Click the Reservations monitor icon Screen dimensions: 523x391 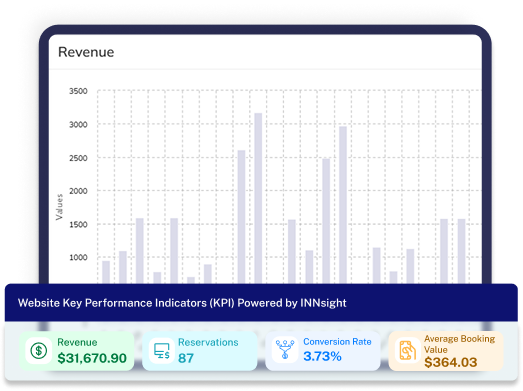(x=162, y=351)
